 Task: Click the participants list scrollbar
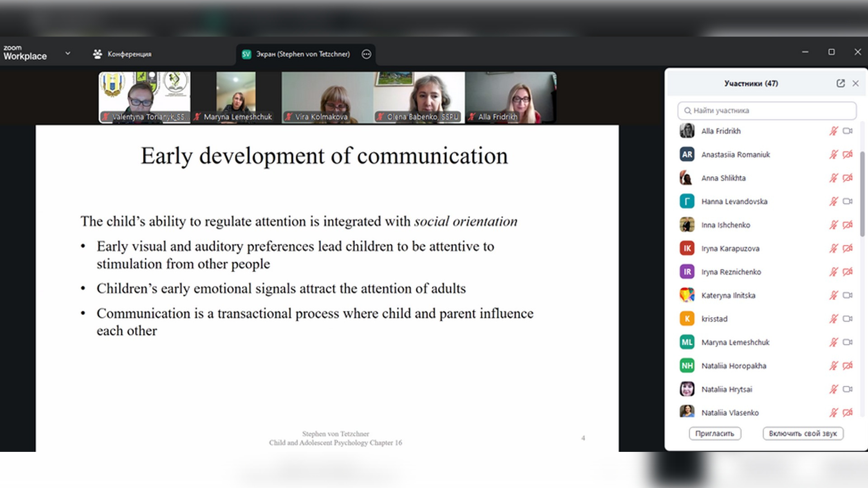pyautogui.click(x=863, y=194)
